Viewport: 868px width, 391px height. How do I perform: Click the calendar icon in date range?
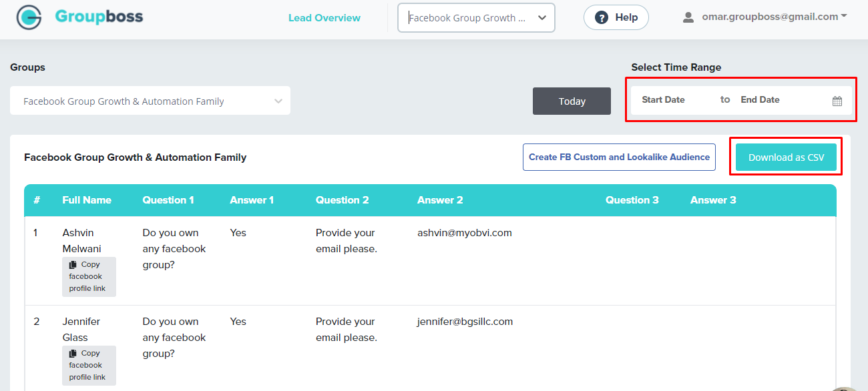coord(837,101)
